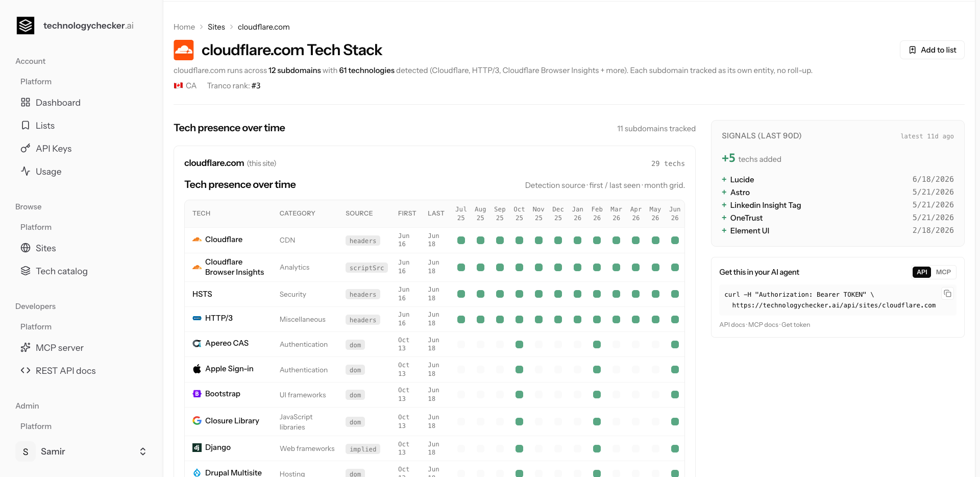The image size is (980, 477).
Task: Click the implied source badge for Django
Action: 363,449
